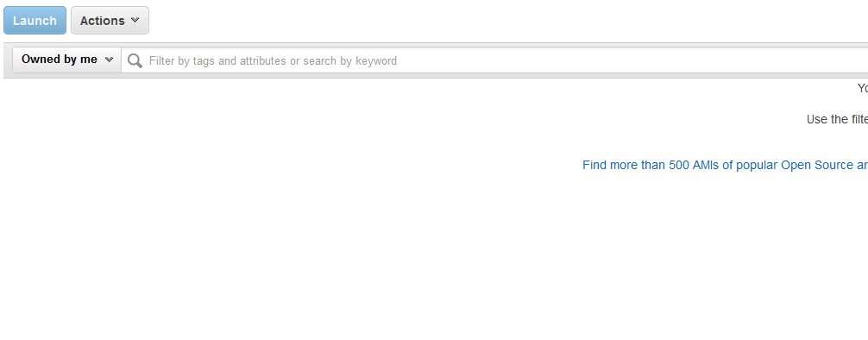The width and height of the screenshot is (868, 340).
Task: Click the magnifying glass search icon
Action: point(135,61)
